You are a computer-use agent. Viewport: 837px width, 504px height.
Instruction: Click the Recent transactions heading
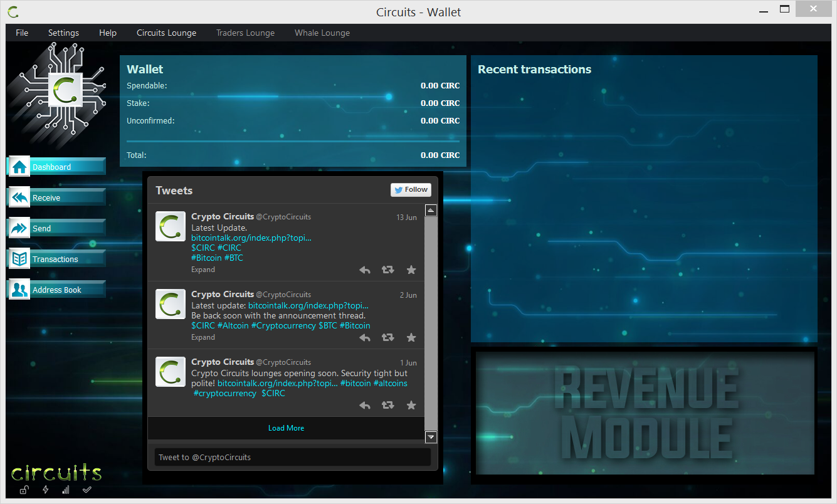(x=535, y=70)
